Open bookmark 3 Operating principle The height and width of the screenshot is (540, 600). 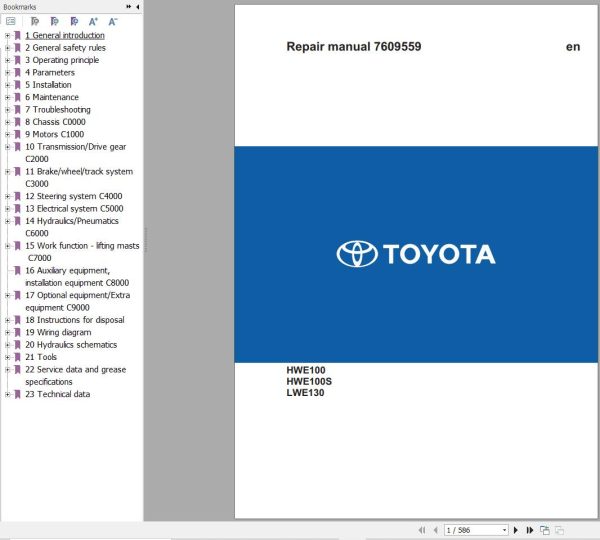(62, 60)
